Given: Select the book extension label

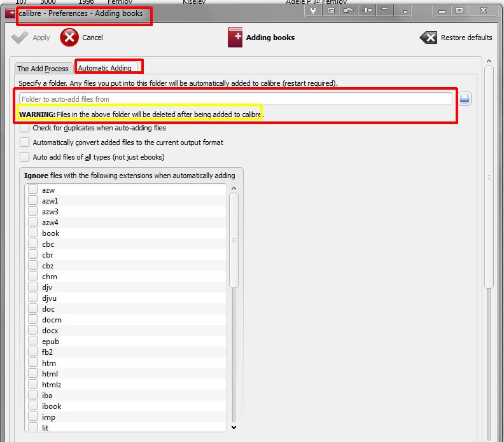Looking at the screenshot, I should tap(51, 233).
